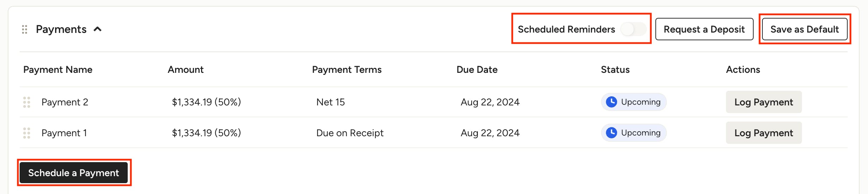Toggle the Scheduled Reminders switch
Image resolution: width=868 pixels, height=194 pixels.
[x=634, y=29]
